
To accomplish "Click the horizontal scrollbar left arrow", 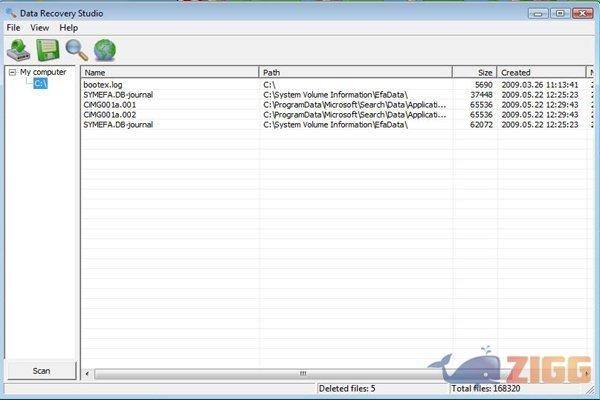I will 87,373.
